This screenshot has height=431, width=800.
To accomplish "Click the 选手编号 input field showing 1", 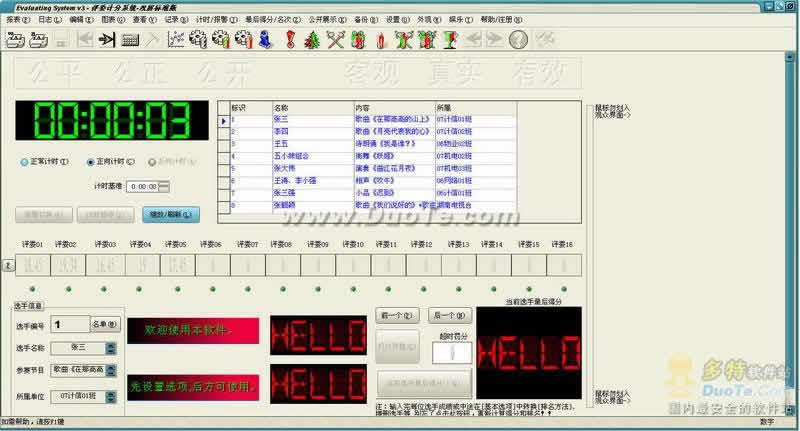I will tap(70, 324).
